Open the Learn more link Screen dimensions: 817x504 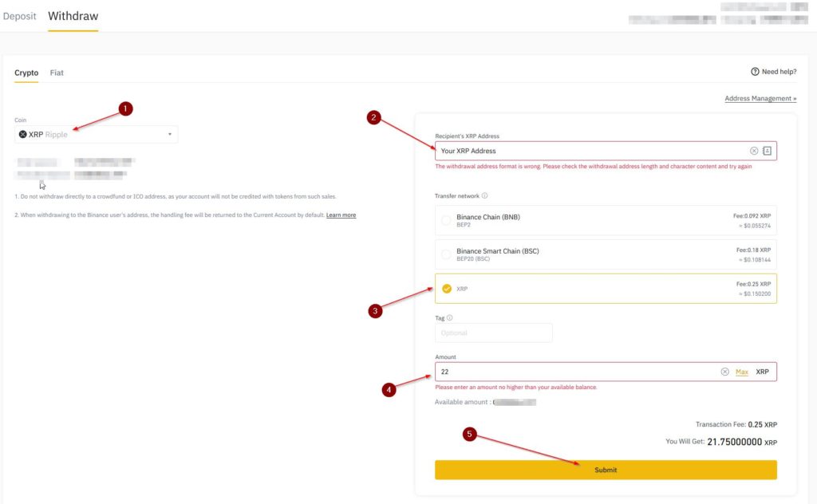[x=341, y=215]
